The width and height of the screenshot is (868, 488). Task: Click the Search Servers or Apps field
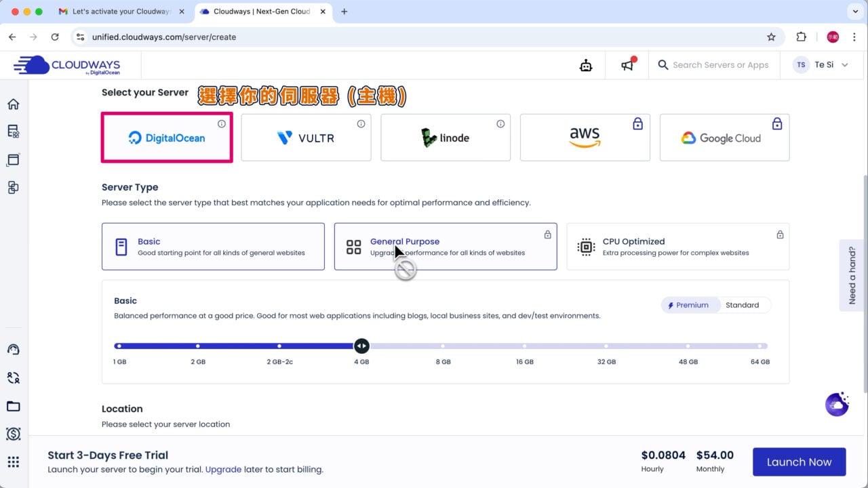pyautogui.click(x=720, y=65)
